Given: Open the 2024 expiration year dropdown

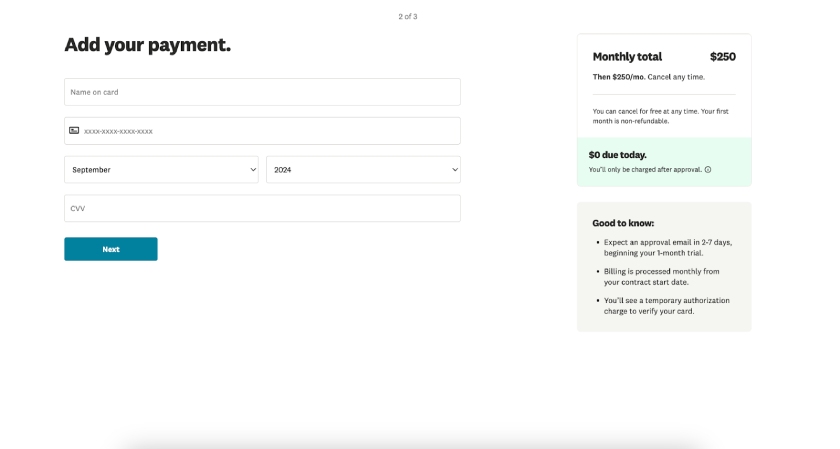Looking at the screenshot, I should pos(363,169).
